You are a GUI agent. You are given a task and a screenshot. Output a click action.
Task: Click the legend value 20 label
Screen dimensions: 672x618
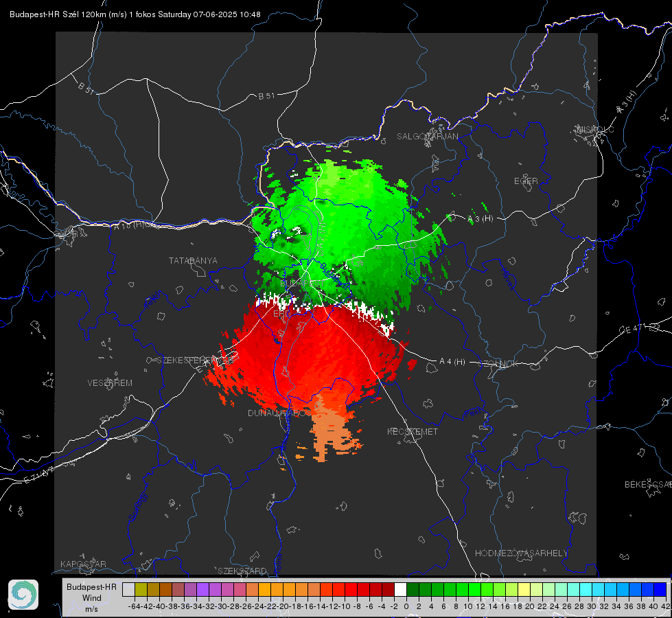pos(530,606)
